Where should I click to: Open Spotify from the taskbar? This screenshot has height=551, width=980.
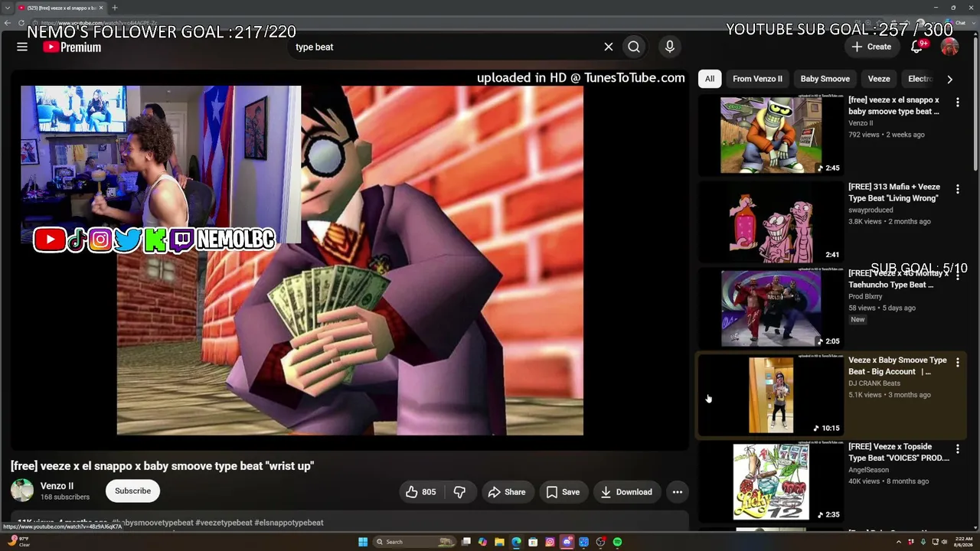coord(617,542)
